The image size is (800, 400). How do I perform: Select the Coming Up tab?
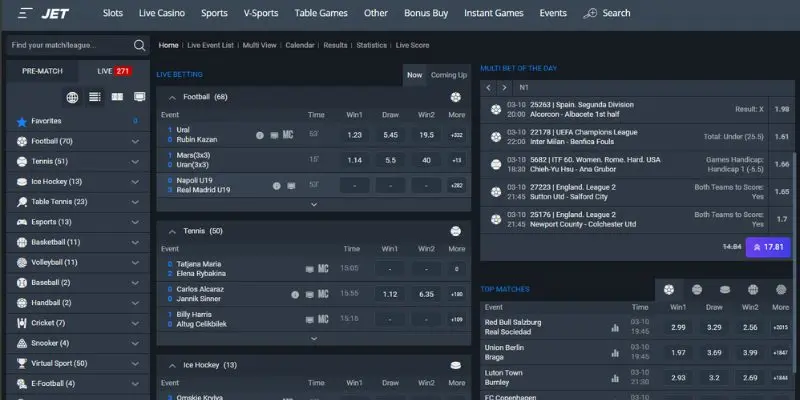pyautogui.click(x=448, y=75)
